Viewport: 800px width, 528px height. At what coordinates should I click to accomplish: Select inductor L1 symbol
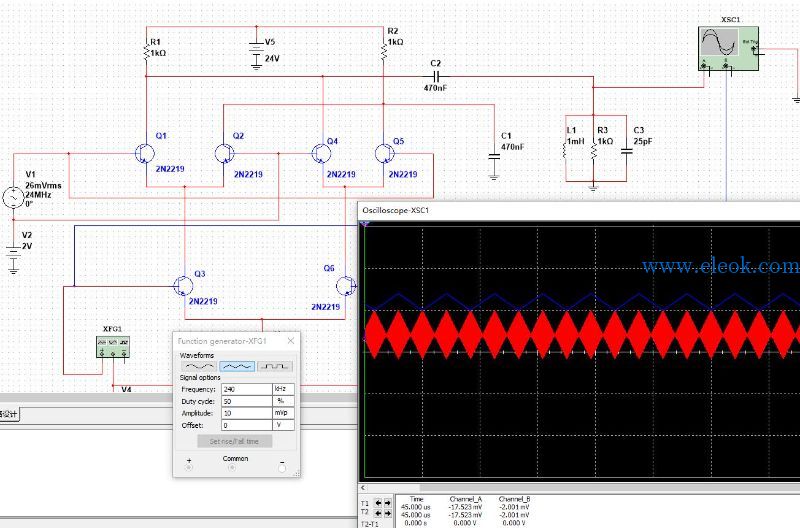tap(565, 151)
